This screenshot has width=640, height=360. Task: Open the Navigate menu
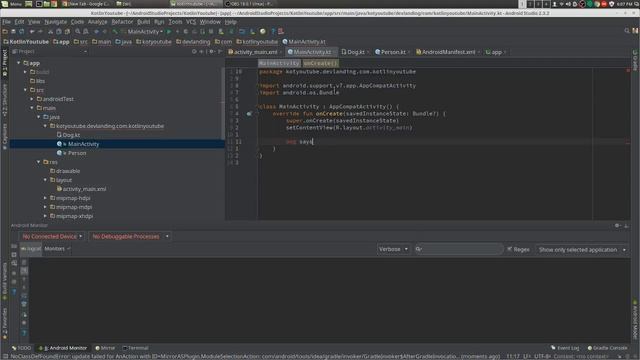(56, 22)
